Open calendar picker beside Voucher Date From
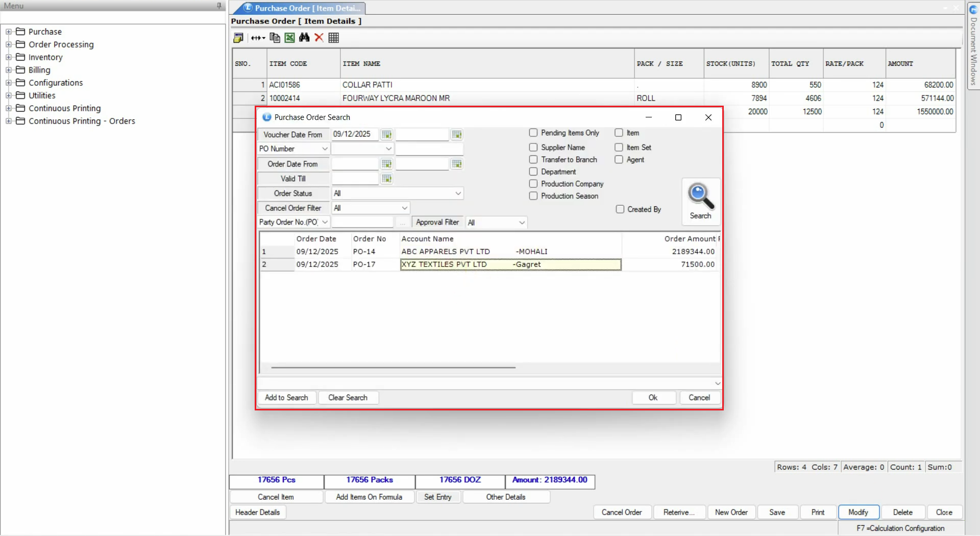980x536 pixels. [x=387, y=135]
